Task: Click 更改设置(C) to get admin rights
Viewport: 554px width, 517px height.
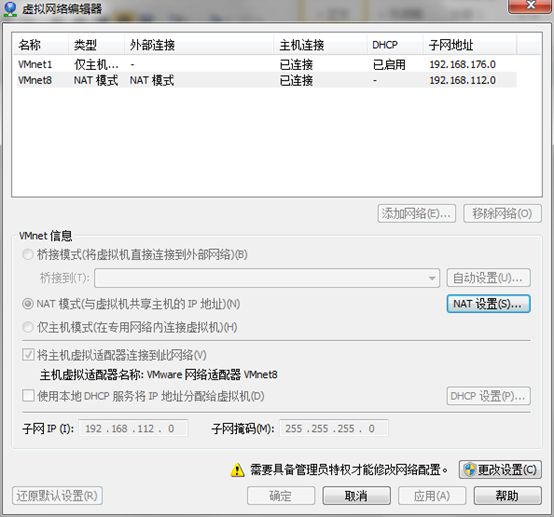Action: click(x=500, y=470)
